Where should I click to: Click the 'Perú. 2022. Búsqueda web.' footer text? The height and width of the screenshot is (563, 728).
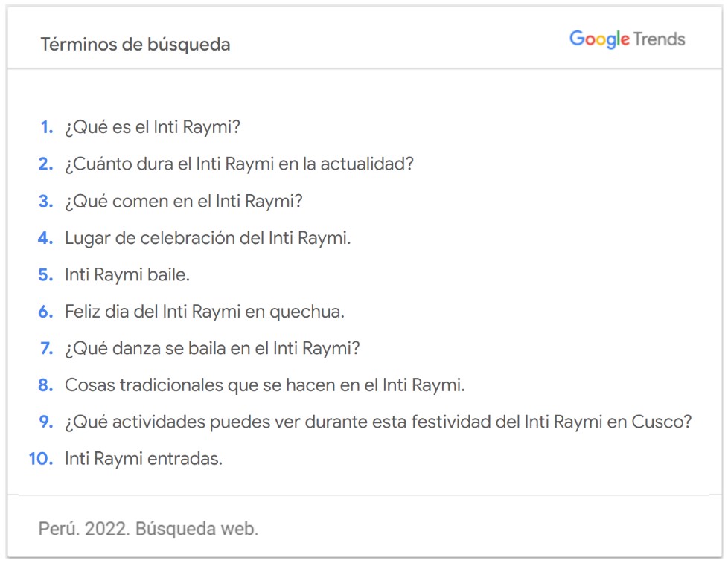148,529
